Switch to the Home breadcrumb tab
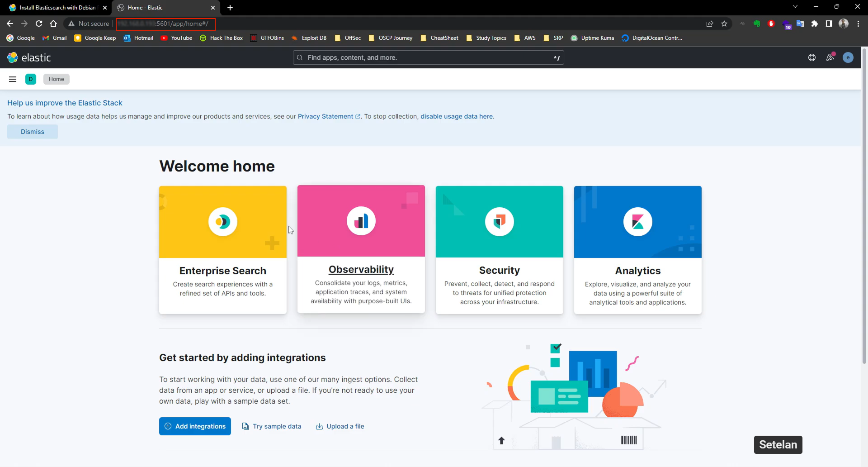This screenshot has width=868, height=467. (x=56, y=79)
